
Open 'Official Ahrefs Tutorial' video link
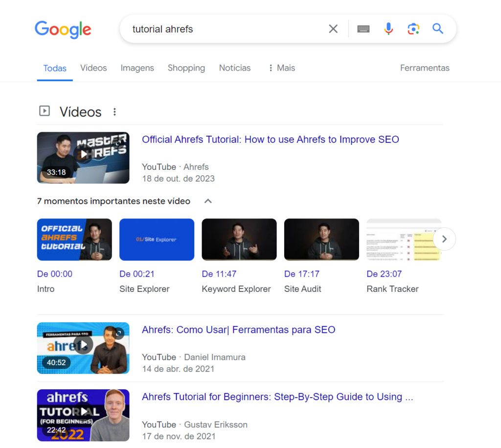[270, 140]
